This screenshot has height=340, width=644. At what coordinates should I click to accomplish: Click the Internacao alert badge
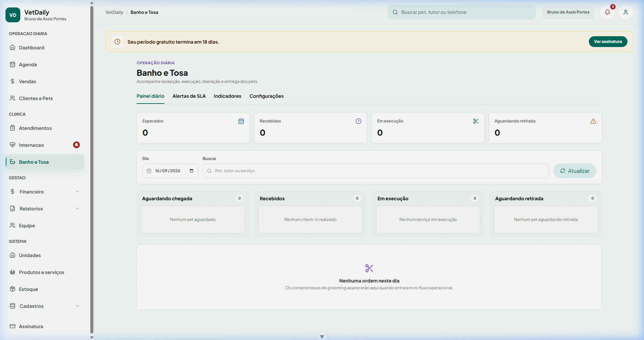point(76,145)
